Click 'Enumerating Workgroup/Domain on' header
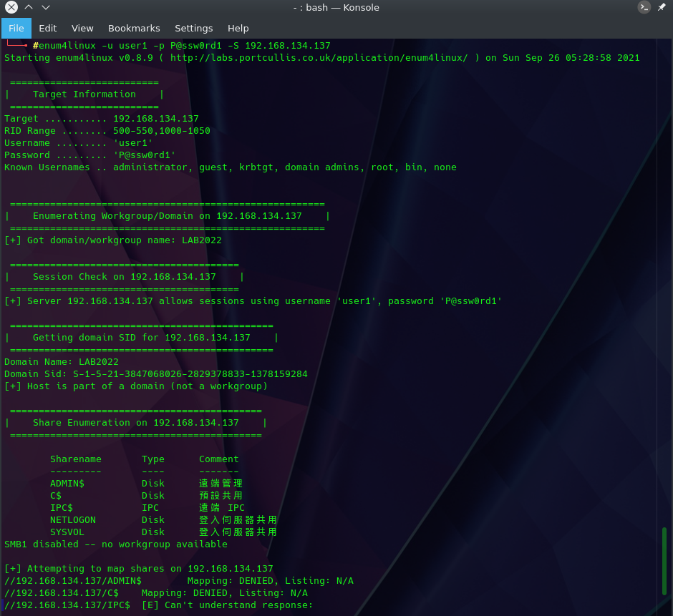Image resolution: width=673 pixels, height=616 pixels. (x=168, y=215)
